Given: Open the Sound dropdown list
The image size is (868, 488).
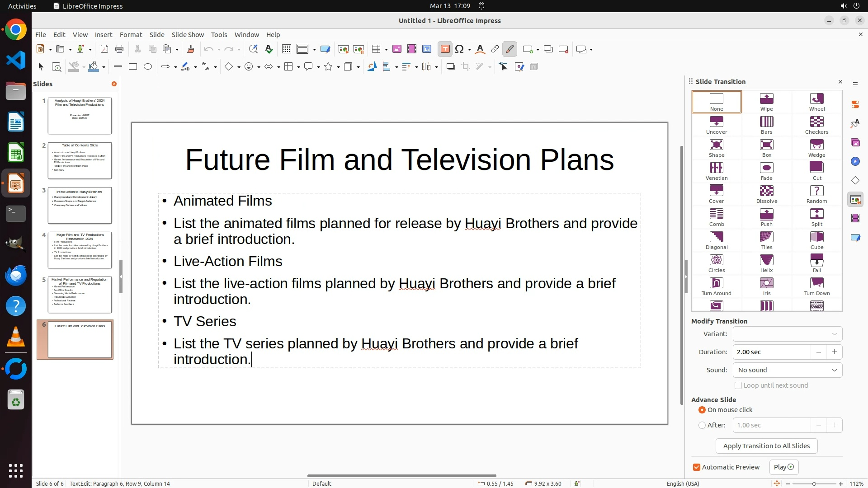Looking at the screenshot, I should pyautogui.click(x=787, y=370).
